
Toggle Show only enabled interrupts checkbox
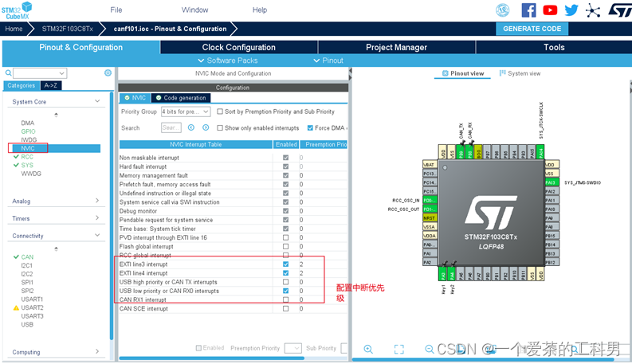[x=220, y=128]
